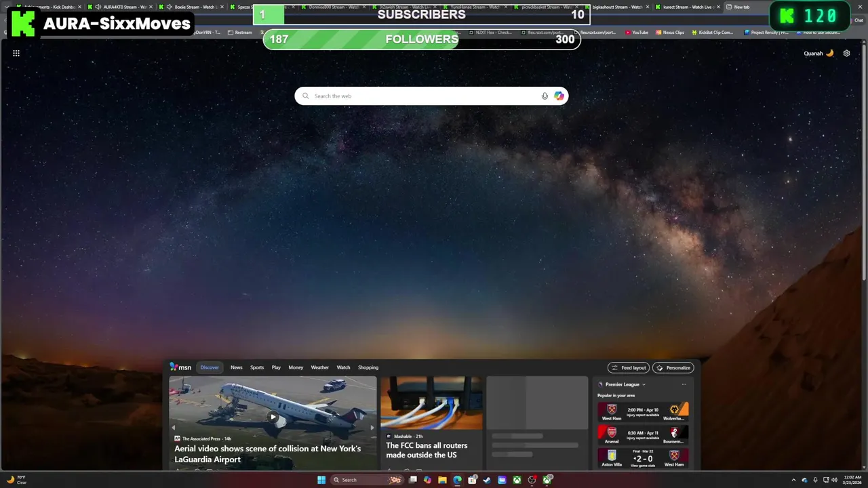
Task: Open the Shopping tab
Action: point(368,367)
